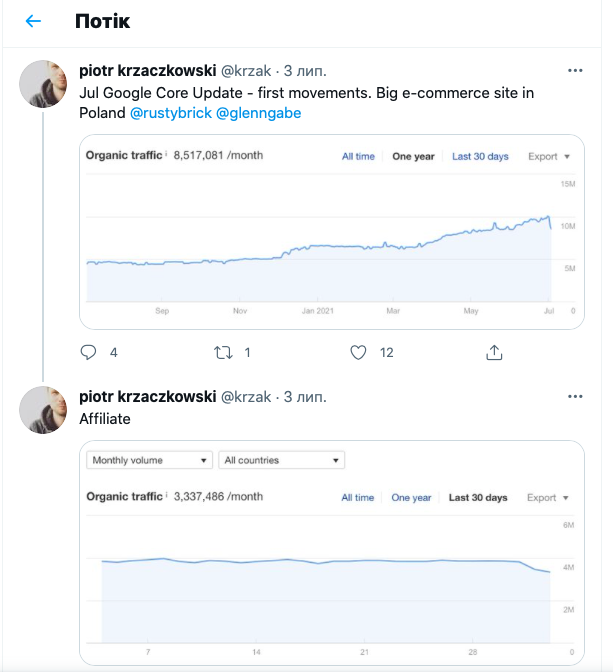The height and width of the screenshot is (672, 613).
Task: Select One year tab in the bottom chart
Action: pos(411,498)
